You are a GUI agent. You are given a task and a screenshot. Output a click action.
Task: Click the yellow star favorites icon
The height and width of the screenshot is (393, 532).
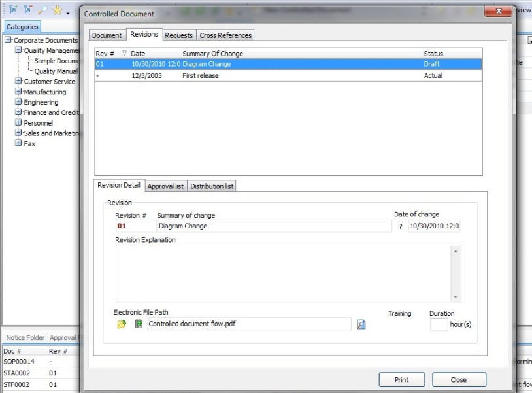[x=58, y=10]
